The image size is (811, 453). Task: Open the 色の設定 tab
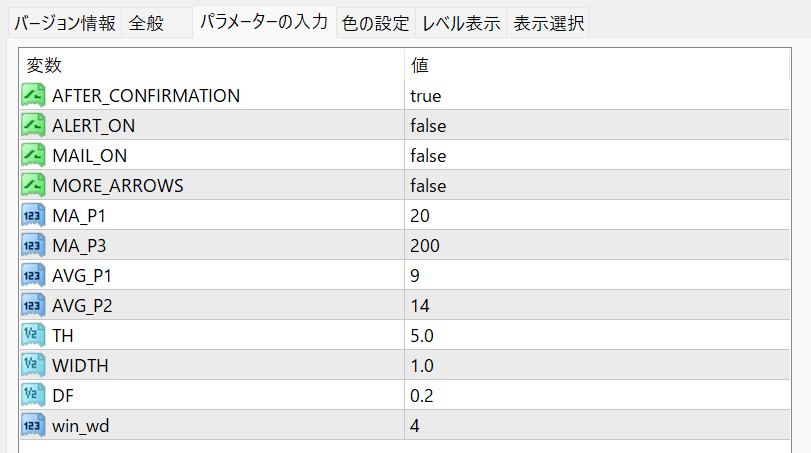click(x=375, y=23)
